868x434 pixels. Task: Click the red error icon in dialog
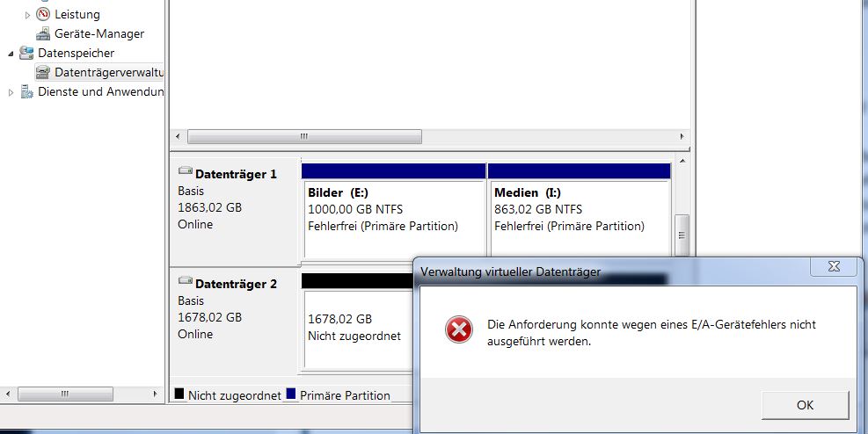pos(457,331)
